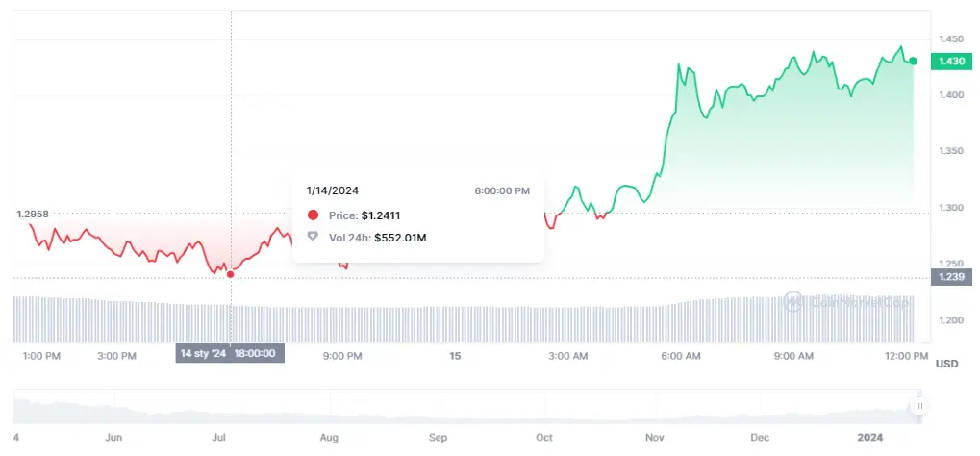The width and height of the screenshot is (980, 456).
Task: Click the USD currency label
Action: click(946, 364)
